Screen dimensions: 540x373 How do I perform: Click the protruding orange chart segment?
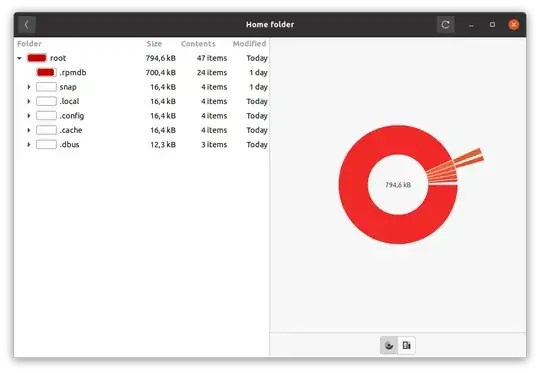point(469,157)
